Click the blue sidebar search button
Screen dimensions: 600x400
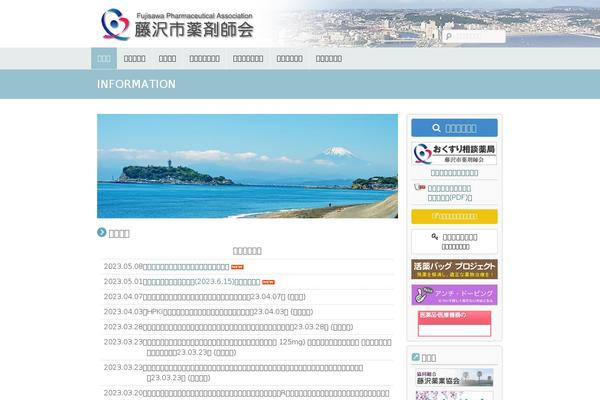click(454, 128)
